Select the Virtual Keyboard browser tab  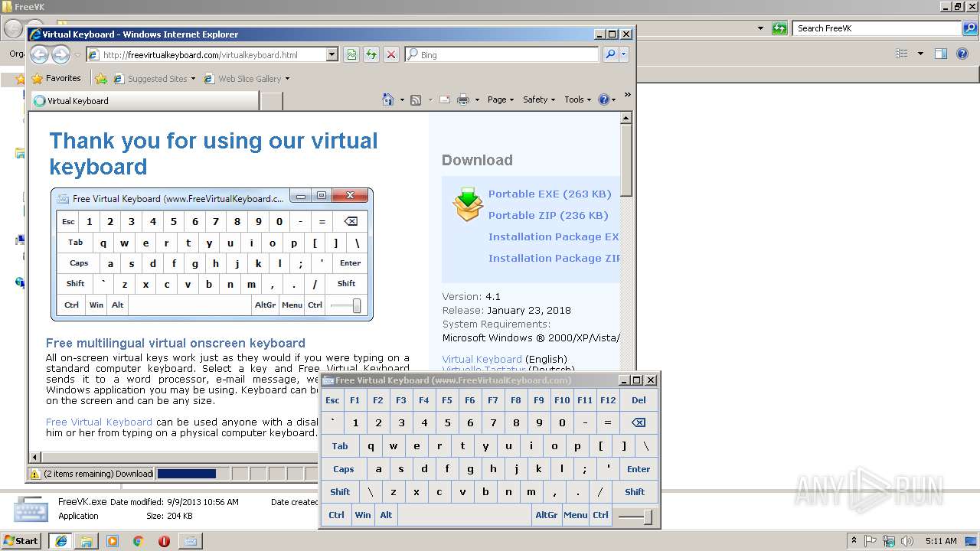[x=144, y=101]
